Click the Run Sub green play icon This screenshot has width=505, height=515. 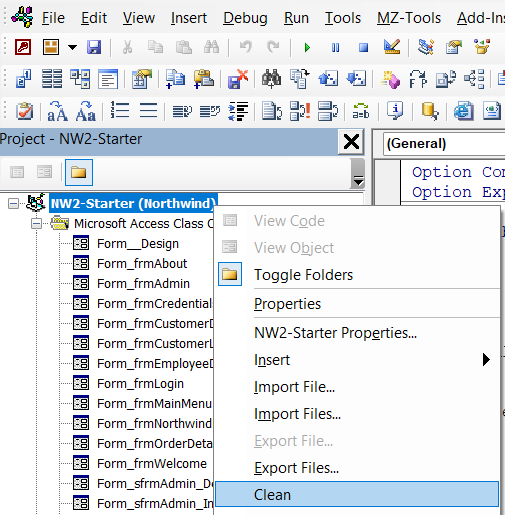tap(307, 47)
